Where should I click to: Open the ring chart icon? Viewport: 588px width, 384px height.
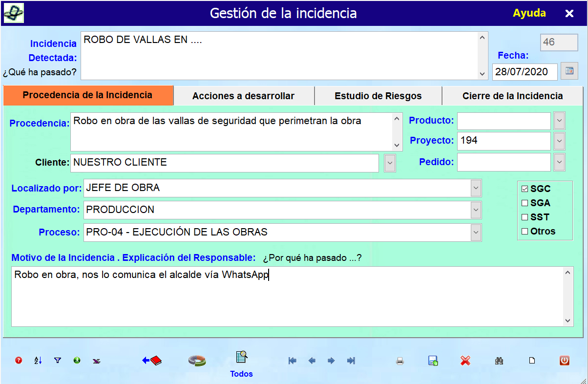coord(197,361)
